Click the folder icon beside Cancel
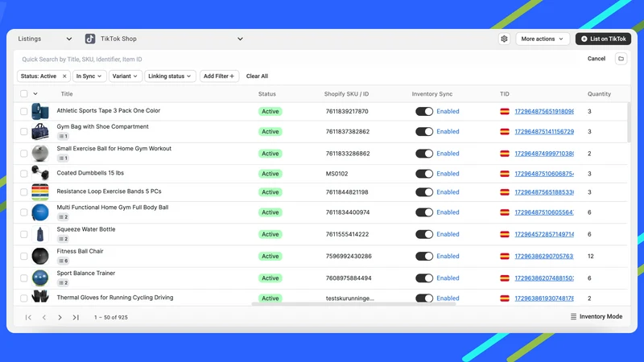 (621, 59)
